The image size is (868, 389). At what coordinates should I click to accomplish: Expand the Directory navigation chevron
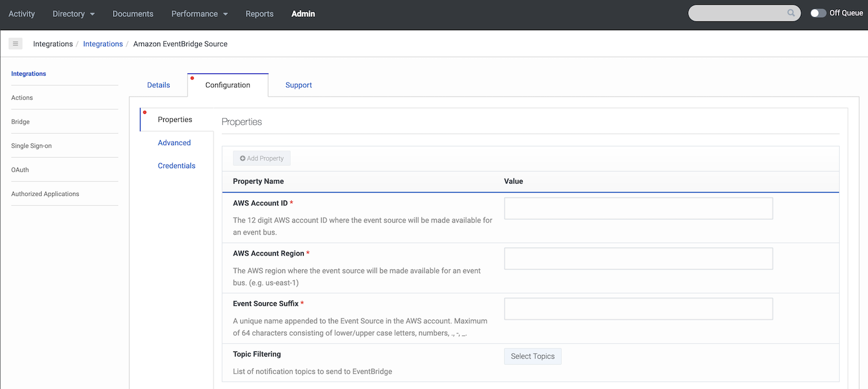coord(92,14)
